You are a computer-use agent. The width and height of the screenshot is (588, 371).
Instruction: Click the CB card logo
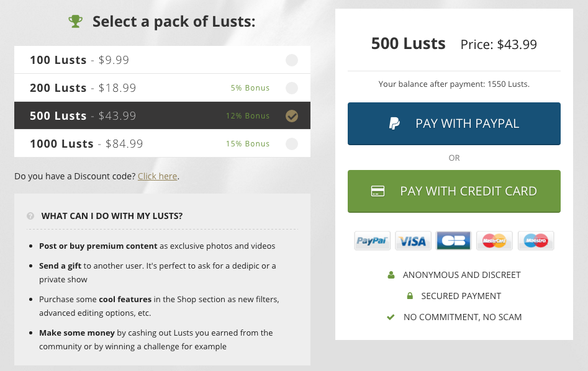pos(453,241)
